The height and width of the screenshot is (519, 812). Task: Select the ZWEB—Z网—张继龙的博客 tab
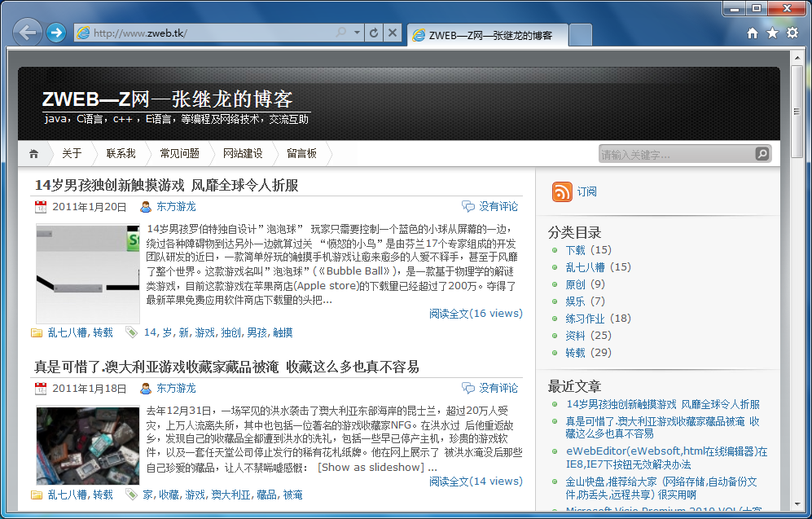[x=488, y=35]
